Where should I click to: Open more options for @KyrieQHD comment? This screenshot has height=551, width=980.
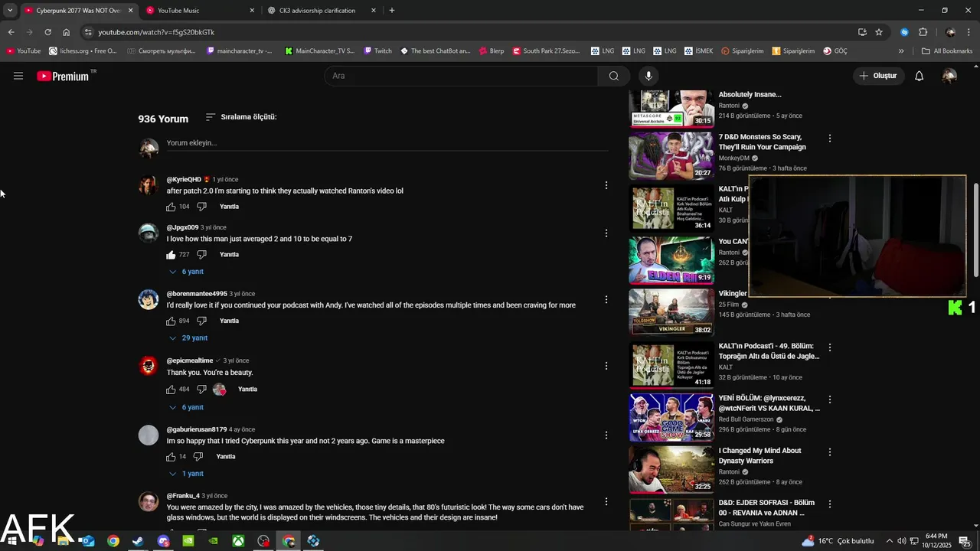pyautogui.click(x=606, y=185)
